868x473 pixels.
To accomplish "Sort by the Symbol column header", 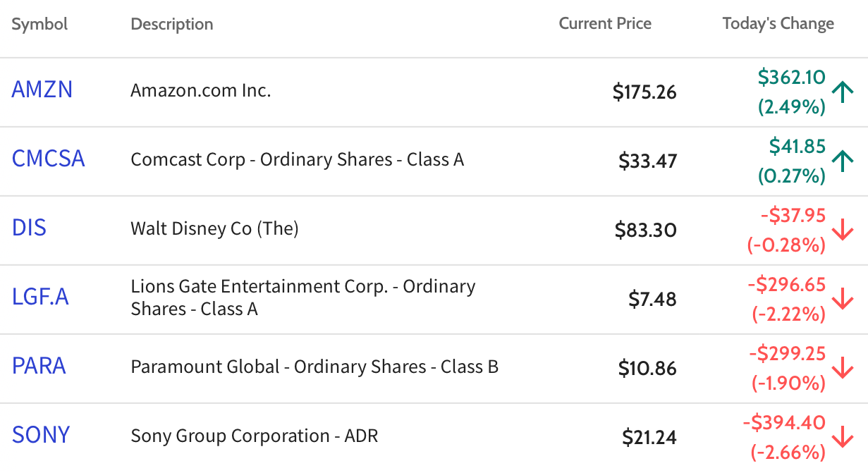I will tap(39, 24).
